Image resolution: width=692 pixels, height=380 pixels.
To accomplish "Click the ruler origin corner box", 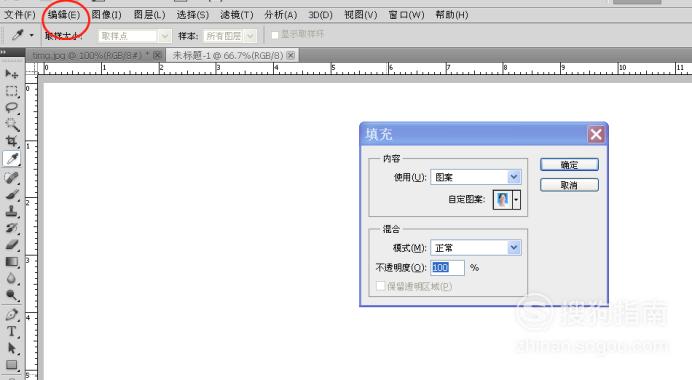I will (x=31, y=68).
